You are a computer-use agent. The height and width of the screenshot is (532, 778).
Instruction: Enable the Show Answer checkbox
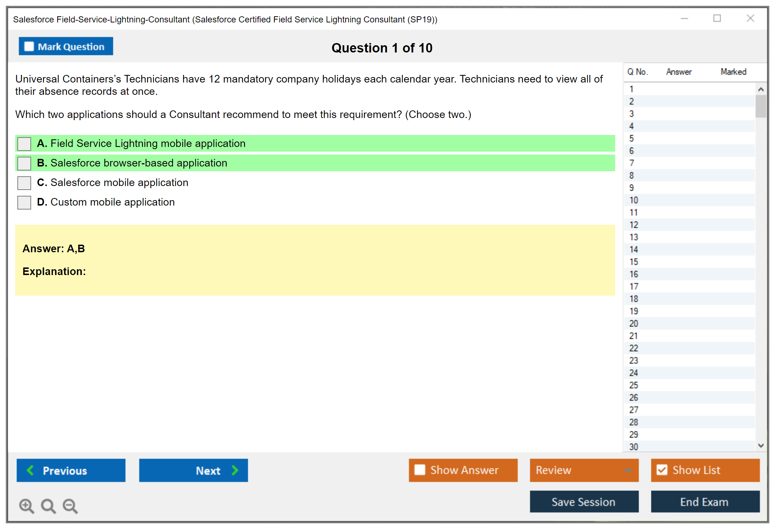click(420, 470)
